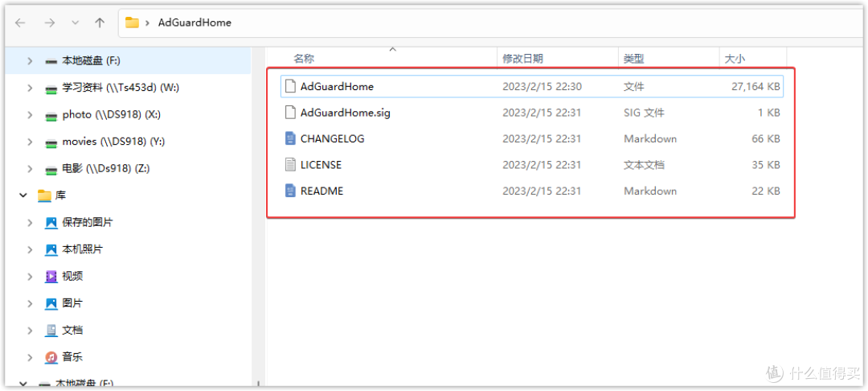The image size is (868, 391).
Task: Open recent locations dropdown chevron
Action: tap(76, 23)
